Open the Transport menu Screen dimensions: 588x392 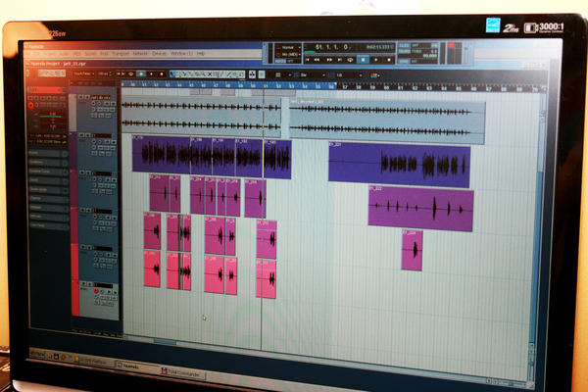tap(120, 53)
